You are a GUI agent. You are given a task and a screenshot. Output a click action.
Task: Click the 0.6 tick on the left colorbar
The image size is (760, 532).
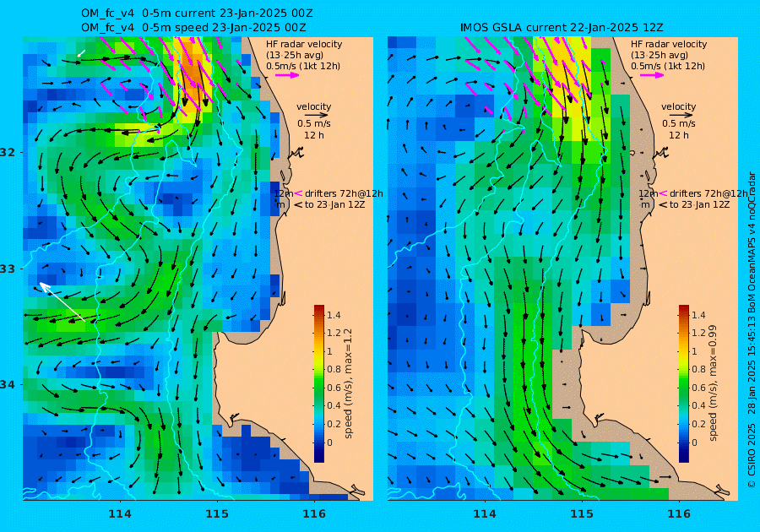point(334,388)
